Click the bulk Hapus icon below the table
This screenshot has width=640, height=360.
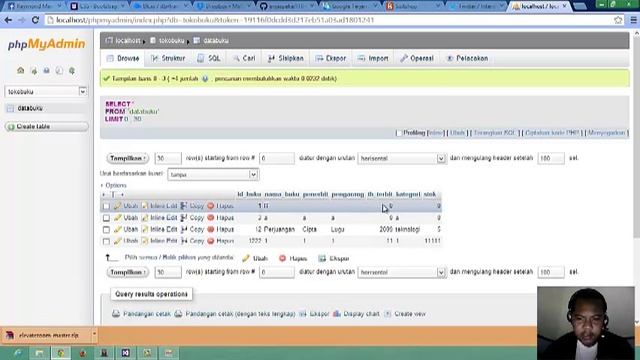[282, 258]
